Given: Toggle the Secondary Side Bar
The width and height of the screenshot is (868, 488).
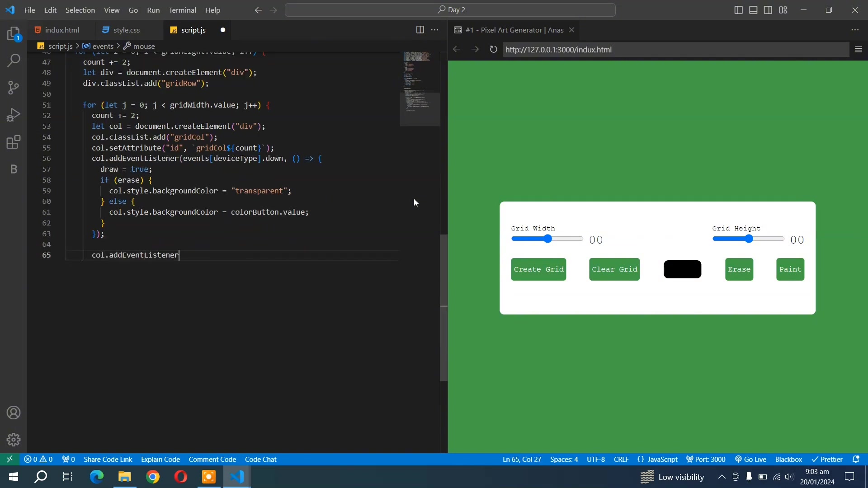Looking at the screenshot, I should [x=769, y=10].
